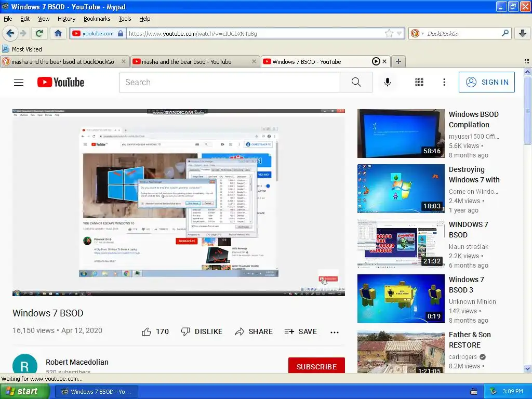Open Father & Son RESTORE video title
This screenshot has height=399, width=532.
pyautogui.click(x=470, y=340)
